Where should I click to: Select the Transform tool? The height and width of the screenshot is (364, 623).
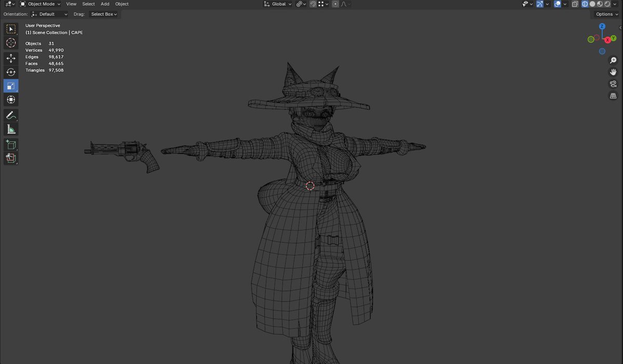(x=11, y=99)
